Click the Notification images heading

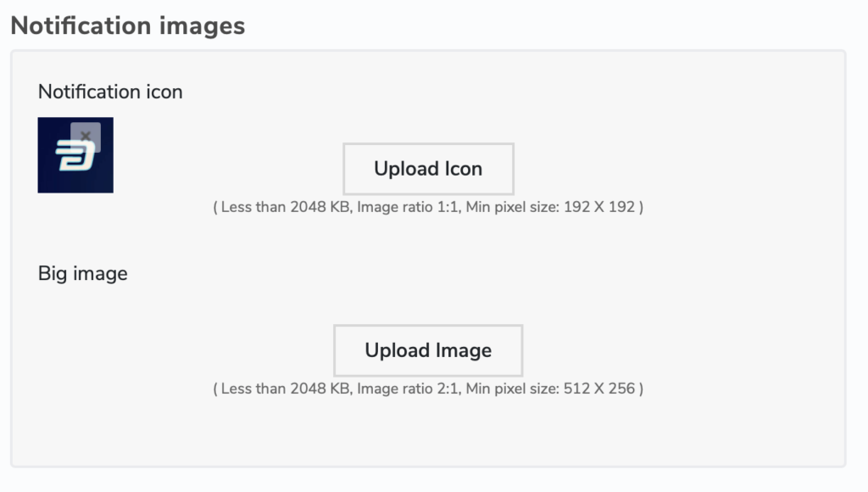tap(126, 25)
